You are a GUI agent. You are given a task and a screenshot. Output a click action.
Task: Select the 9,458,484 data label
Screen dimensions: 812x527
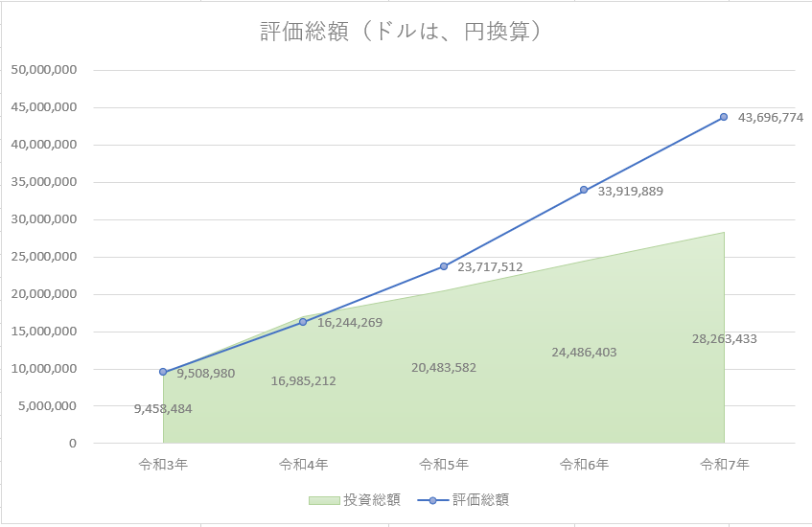[x=163, y=409]
